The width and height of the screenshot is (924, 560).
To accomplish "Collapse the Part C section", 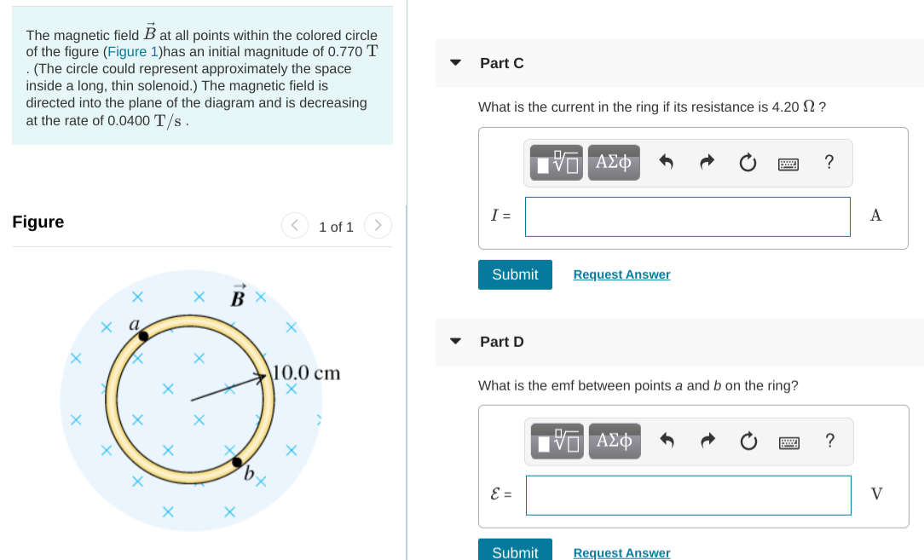I will click(455, 62).
